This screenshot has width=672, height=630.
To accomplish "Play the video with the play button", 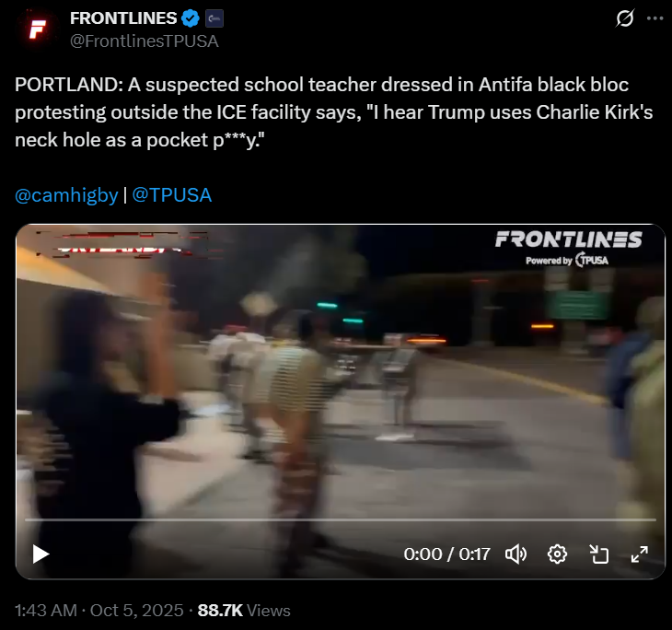I will coord(41,554).
